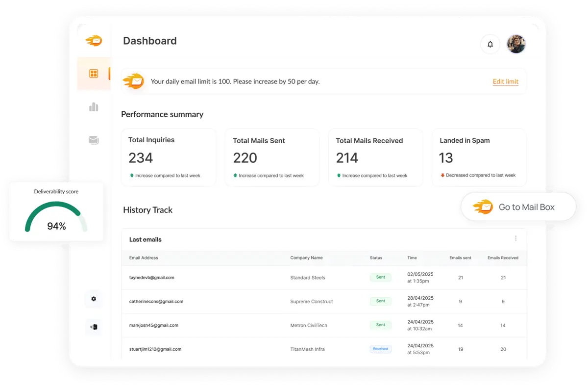Toggle the Sent status badge for taynedevb@gmail.com
Screen dimensions: 588x389
(x=381, y=277)
